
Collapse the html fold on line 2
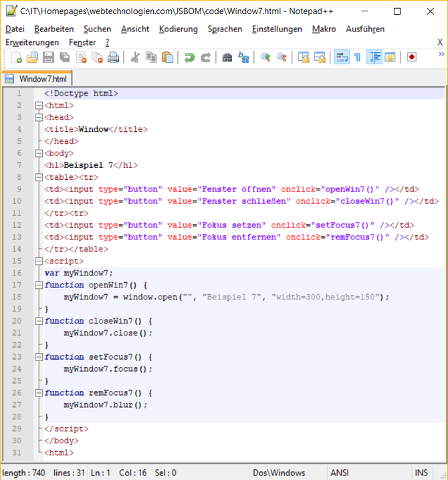[x=39, y=106]
